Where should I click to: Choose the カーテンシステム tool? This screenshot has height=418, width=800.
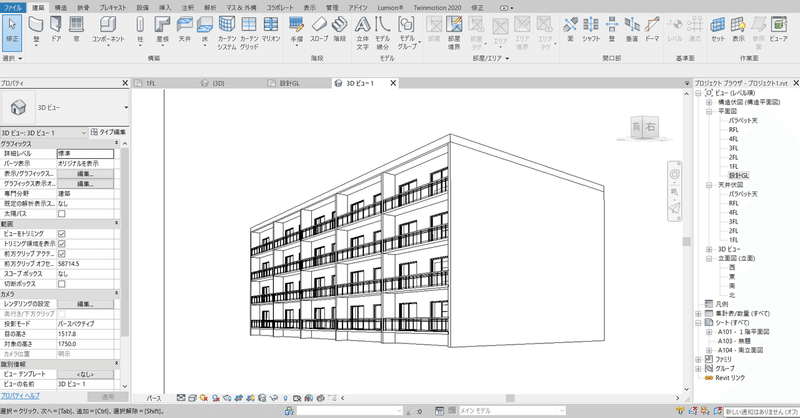[x=227, y=33]
